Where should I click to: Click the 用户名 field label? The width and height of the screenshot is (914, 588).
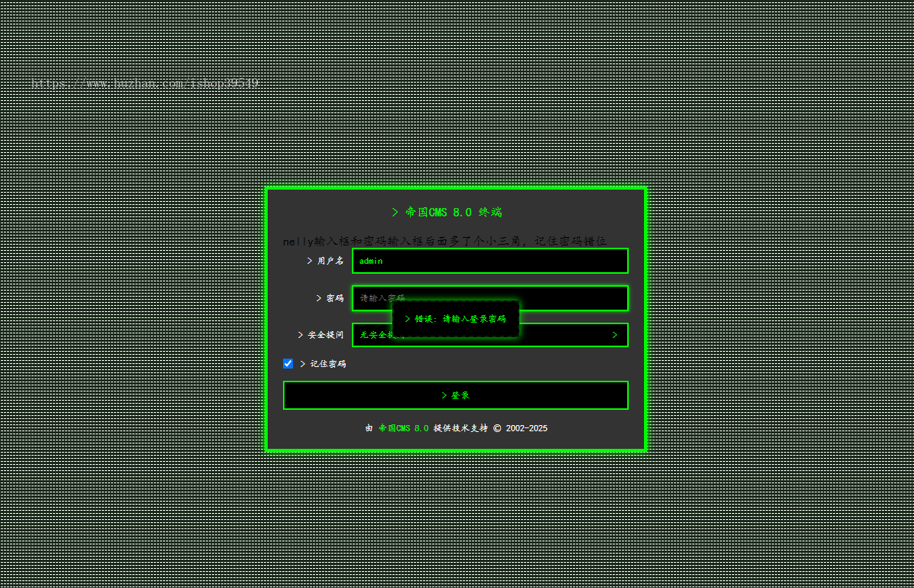(325, 261)
